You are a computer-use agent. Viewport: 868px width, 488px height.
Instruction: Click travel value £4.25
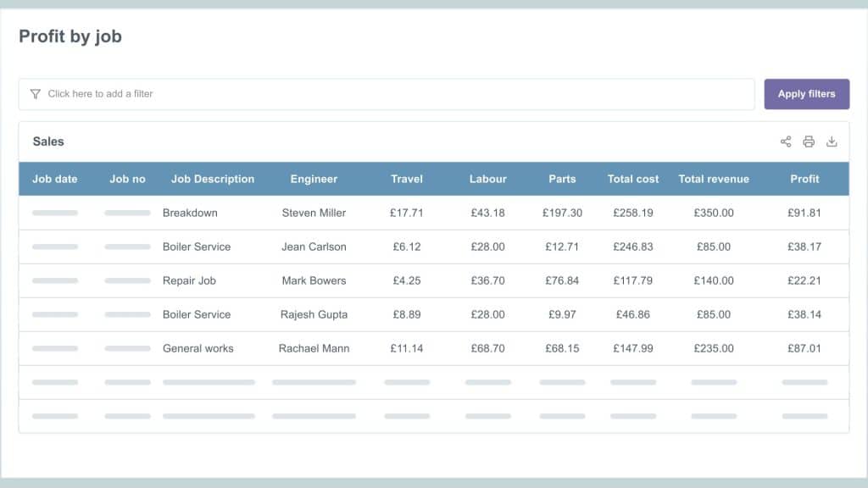(407, 280)
